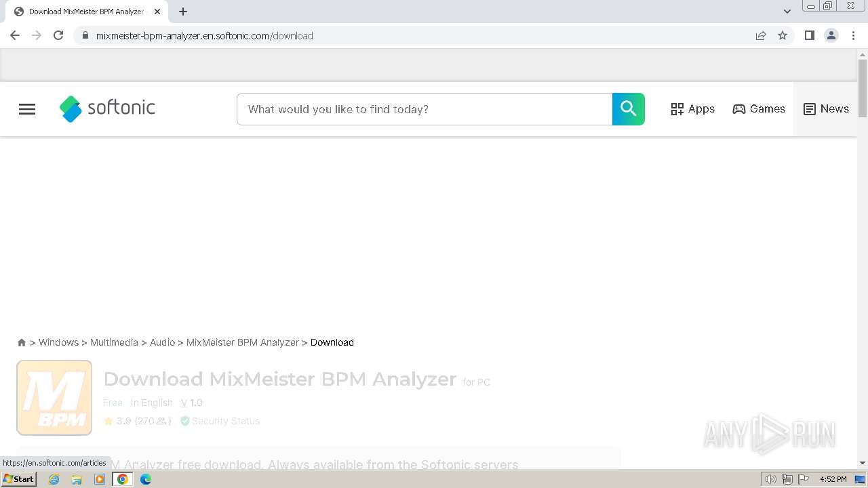
Task: Click MixMeister BPM Analyzer breadcrumb link
Action: [243, 342]
